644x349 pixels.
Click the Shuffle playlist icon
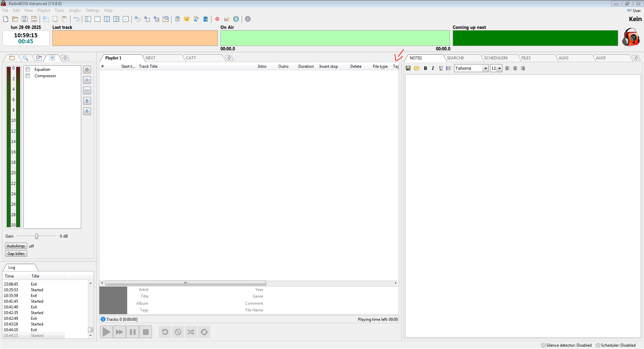click(x=191, y=332)
